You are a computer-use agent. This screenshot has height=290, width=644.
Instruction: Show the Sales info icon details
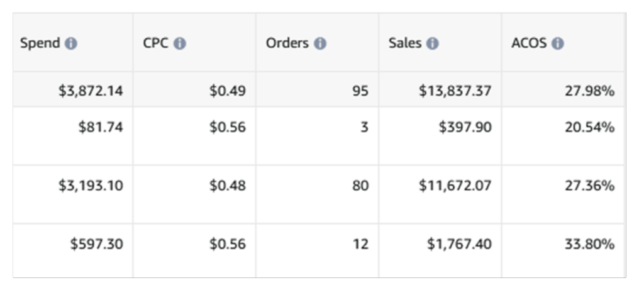[x=432, y=43]
